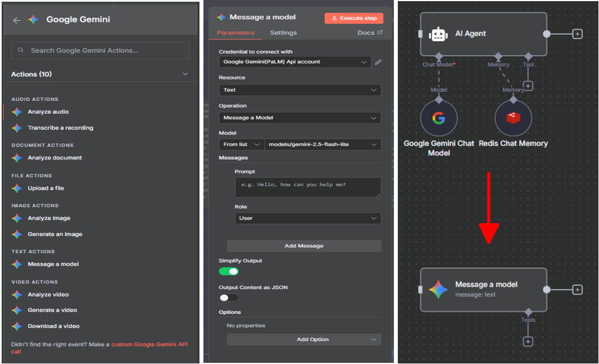Select the AI Agent node title
Viewport: 599px width, 364px height.
tap(471, 34)
